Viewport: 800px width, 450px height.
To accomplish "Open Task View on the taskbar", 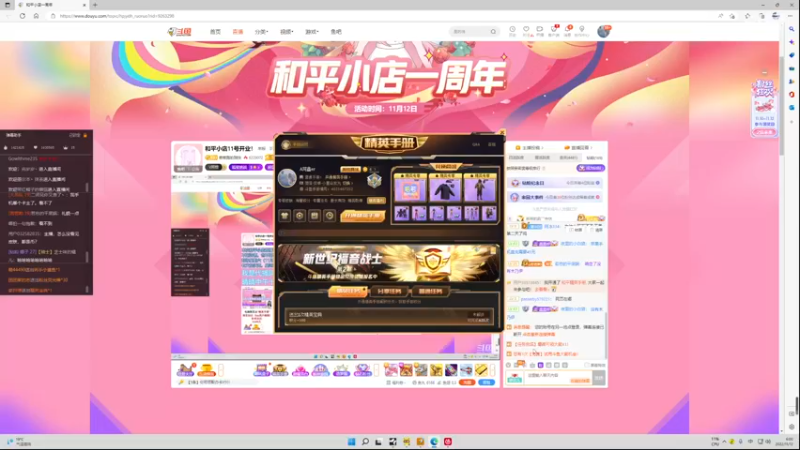I will point(379,442).
